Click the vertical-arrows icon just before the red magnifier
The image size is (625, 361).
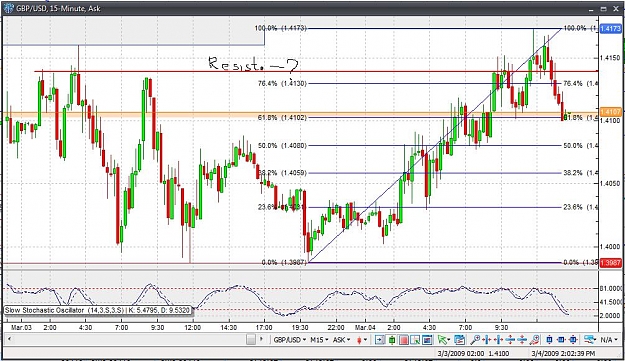(x=522, y=340)
